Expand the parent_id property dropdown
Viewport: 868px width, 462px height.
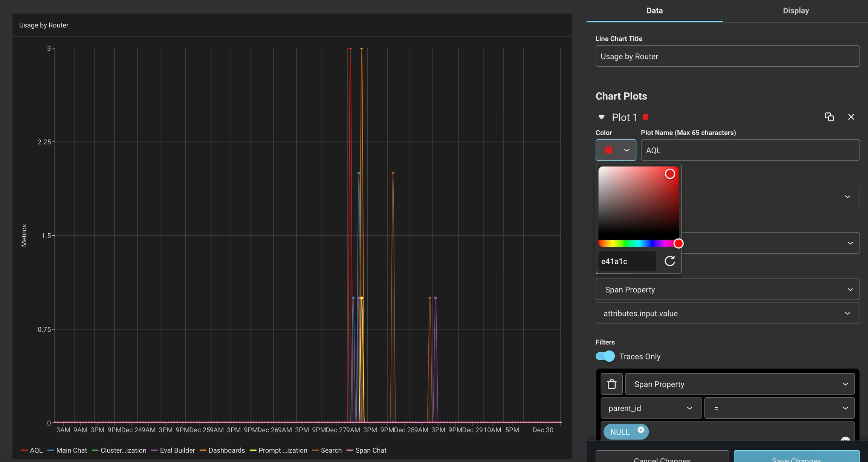pos(651,408)
